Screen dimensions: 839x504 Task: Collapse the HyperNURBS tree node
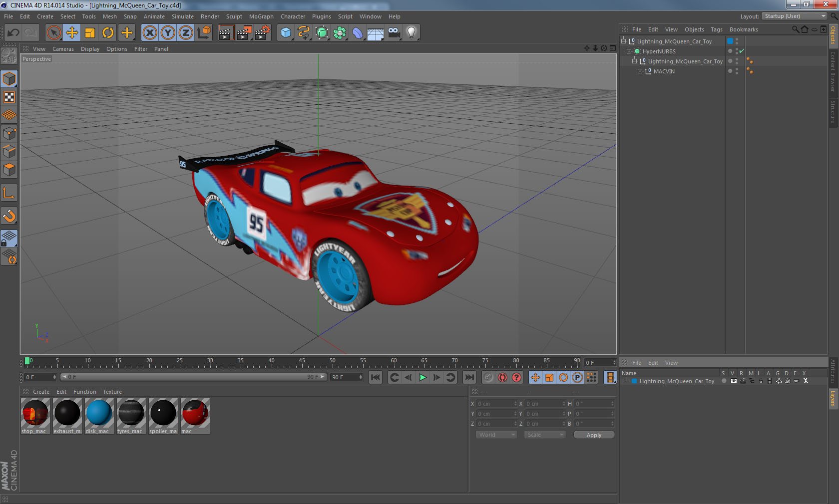click(629, 51)
